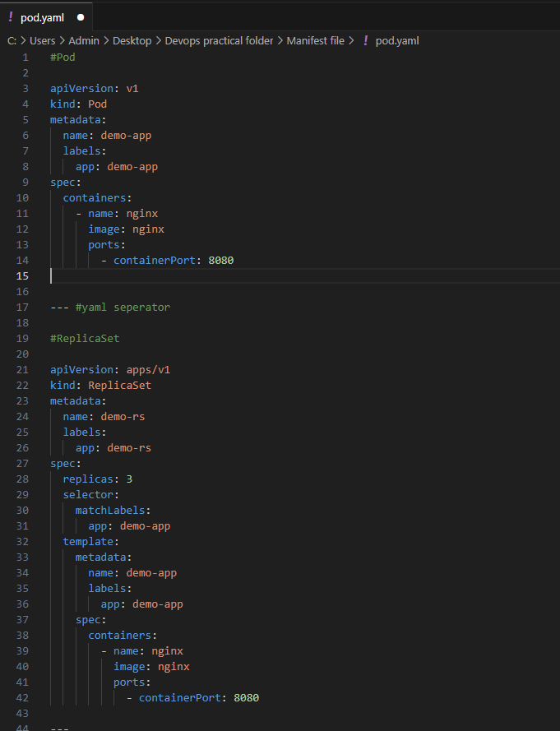Image resolution: width=560 pixels, height=731 pixels.
Task: Click 'image: nginx' on line 12
Action: pos(127,229)
